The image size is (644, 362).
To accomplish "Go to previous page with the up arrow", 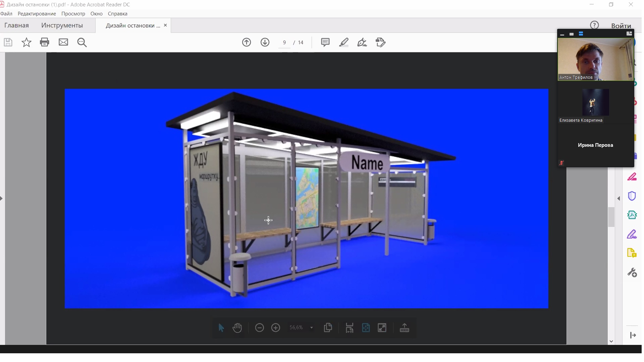I will tap(247, 42).
